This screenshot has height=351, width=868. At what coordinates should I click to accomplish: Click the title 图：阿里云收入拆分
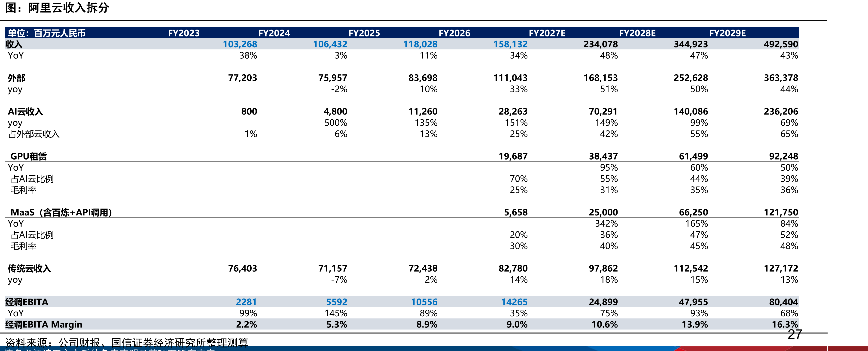pos(57,8)
